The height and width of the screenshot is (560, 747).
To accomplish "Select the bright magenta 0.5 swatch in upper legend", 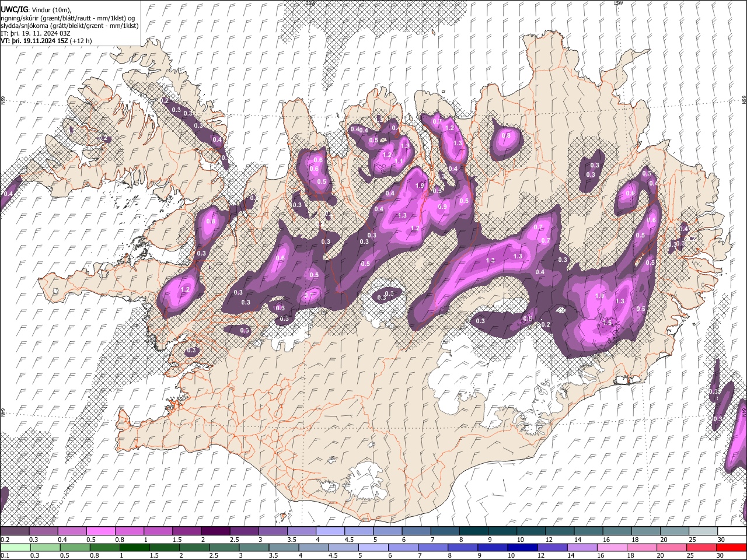I will point(100,531).
